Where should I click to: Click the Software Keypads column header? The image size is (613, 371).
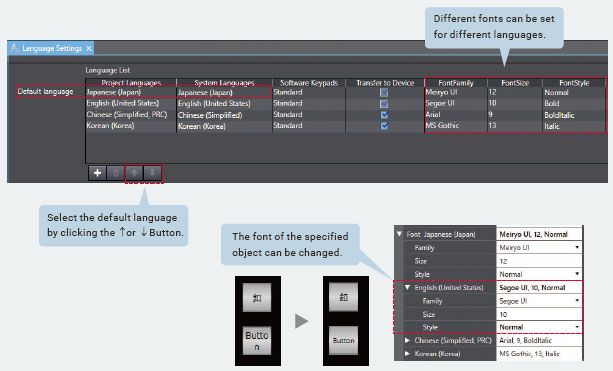click(x=309, y=83)
